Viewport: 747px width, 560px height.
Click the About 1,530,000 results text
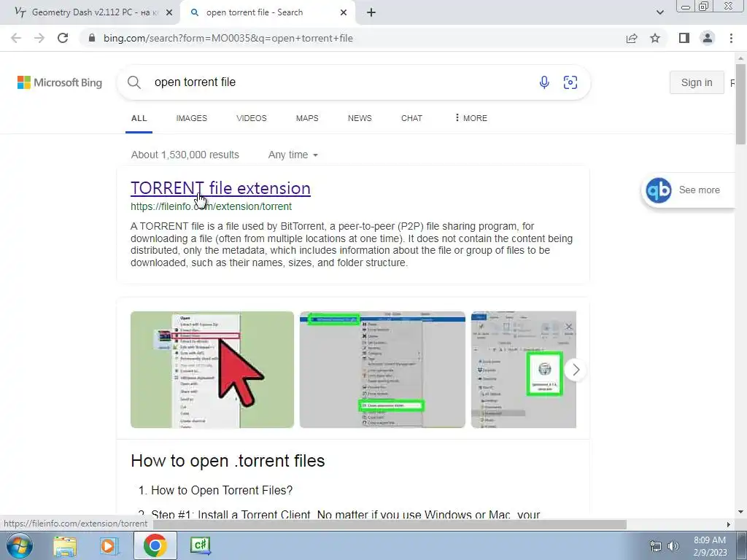tap(185, 155)
